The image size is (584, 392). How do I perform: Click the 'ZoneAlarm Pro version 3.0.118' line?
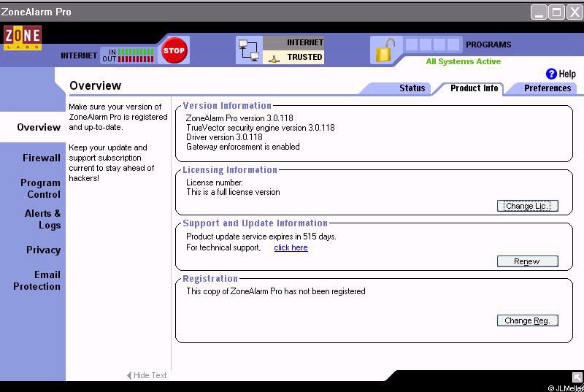point(239,118)
